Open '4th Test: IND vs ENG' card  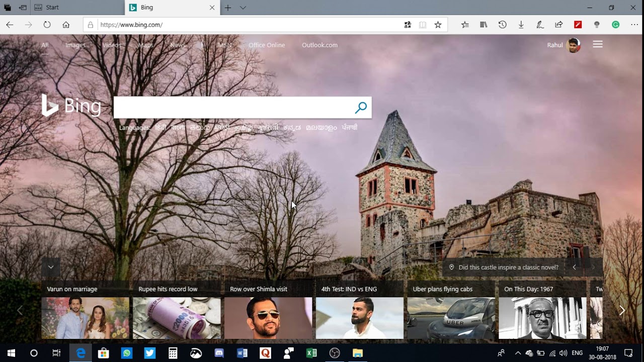[360, 309]
